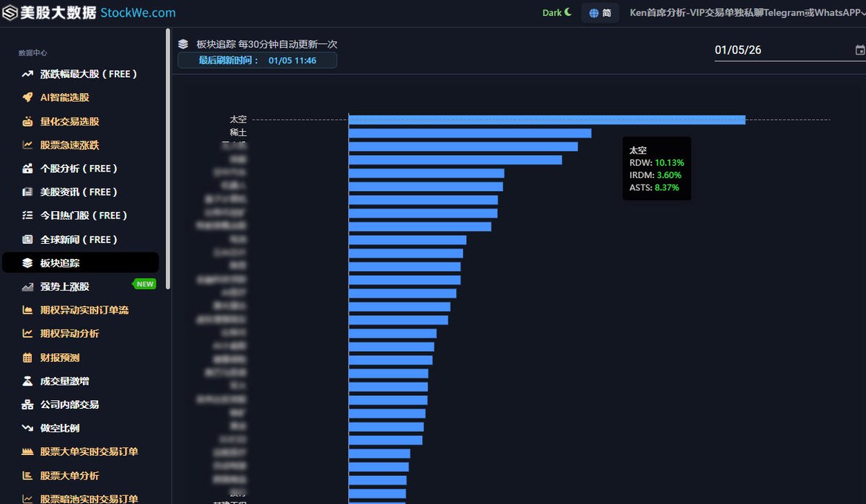Click the downtrend icon beside 做空比例

(27, 428)
